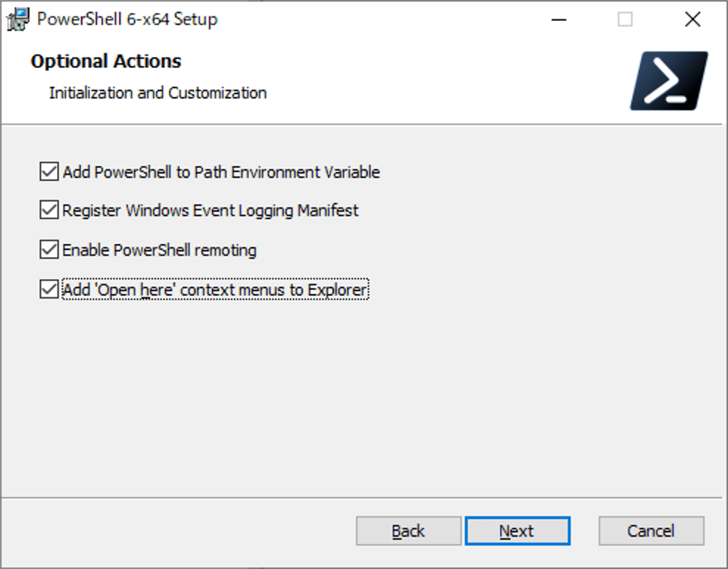Click the 'Add PowerShell to Path Environment Variable' label
728x569 pixels.
[x=221, y=172]
